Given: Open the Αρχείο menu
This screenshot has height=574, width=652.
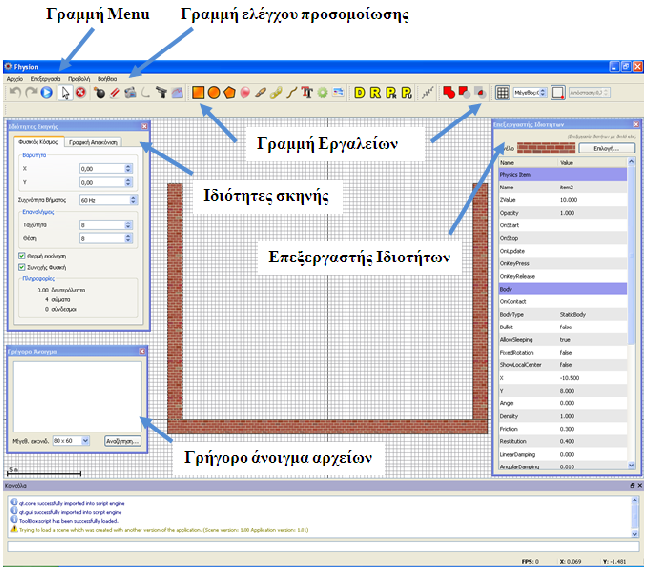Looking at the screenshot, I should click(15, 79).
